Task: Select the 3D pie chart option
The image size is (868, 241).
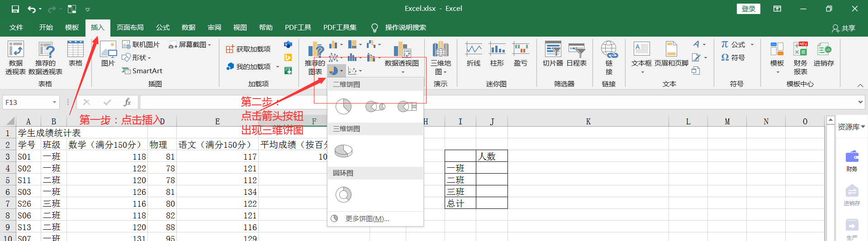Action: pos(344,151)
